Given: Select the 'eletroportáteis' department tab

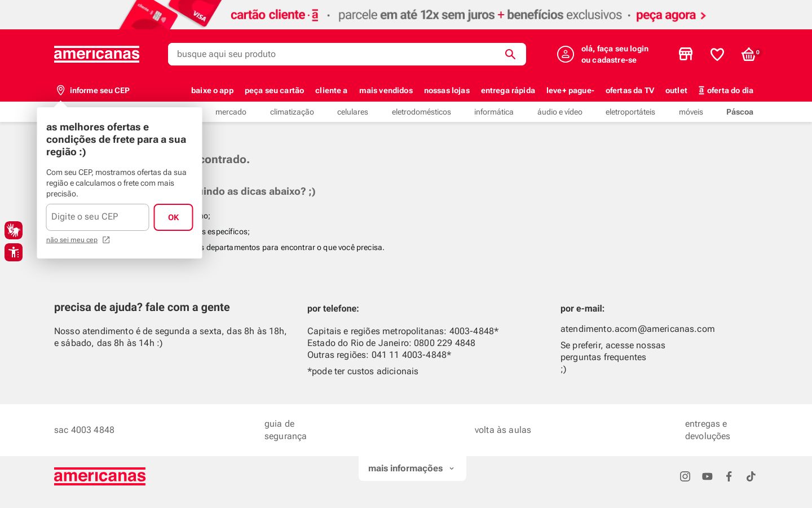Looking at the screenshot, I should (630, 112).
